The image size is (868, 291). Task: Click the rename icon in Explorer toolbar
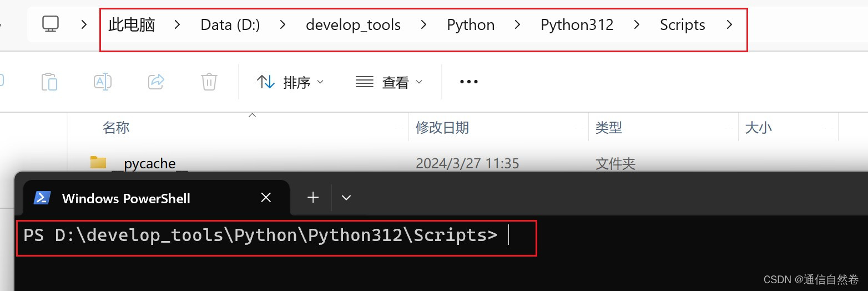103,82
